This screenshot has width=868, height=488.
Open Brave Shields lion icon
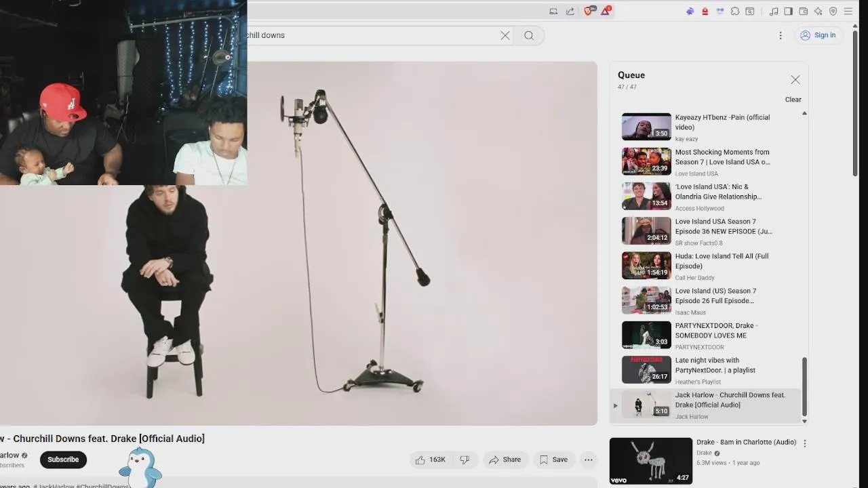589,11
